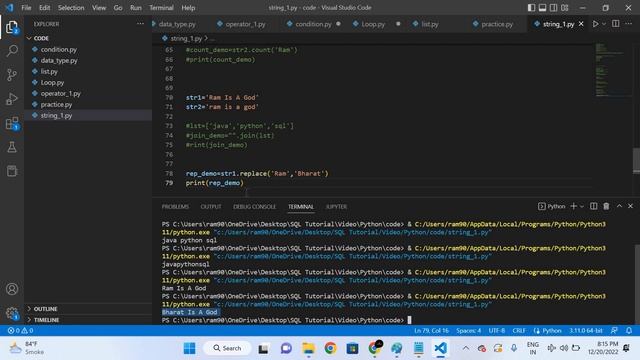Viewport: 640px width, 360px height.
Task: Close the string_1.py tab
Action: coord(581,24)
